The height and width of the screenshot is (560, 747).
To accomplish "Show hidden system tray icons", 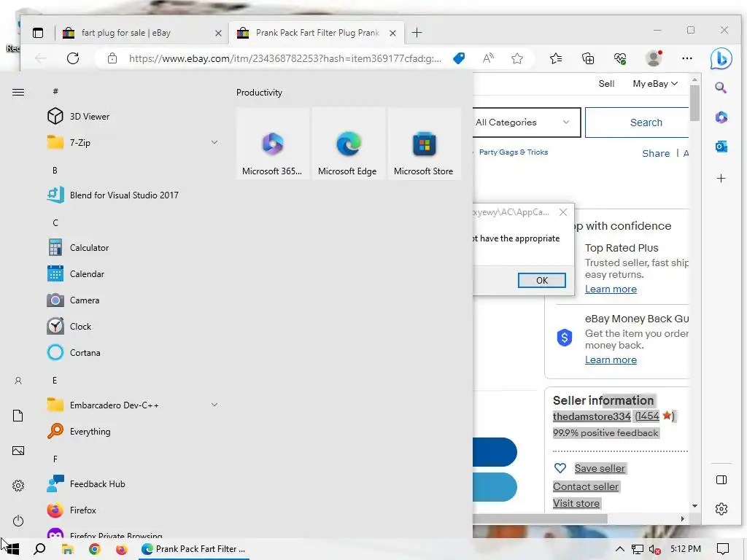I will pos(620,549).
